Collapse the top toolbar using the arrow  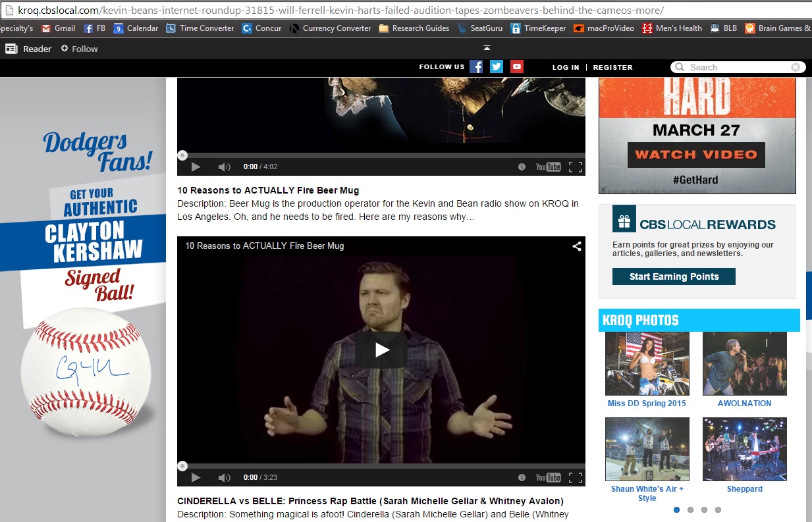[487, 47]
